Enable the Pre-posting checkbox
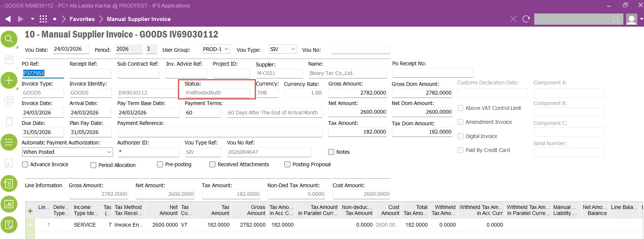The image size is (644, 239). point(160,164)
